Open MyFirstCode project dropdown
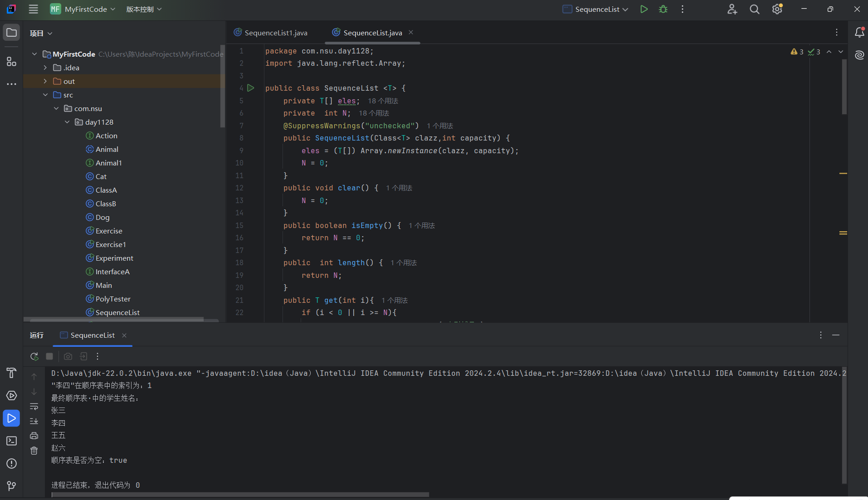The image size is (868, 500). tap(83, 9)
